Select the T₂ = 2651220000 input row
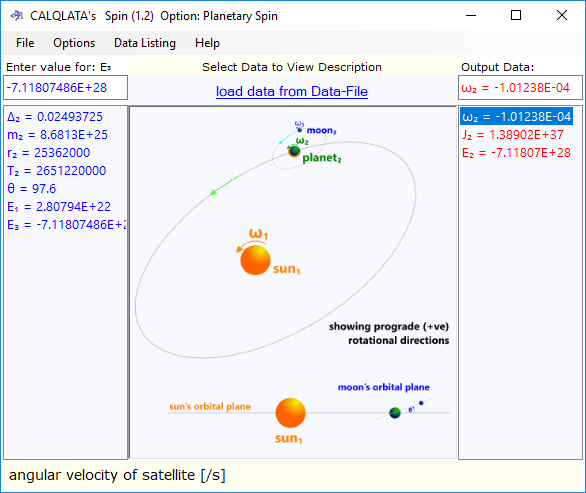This screenshot has height=493, width=586. click(x=57, y=170)
